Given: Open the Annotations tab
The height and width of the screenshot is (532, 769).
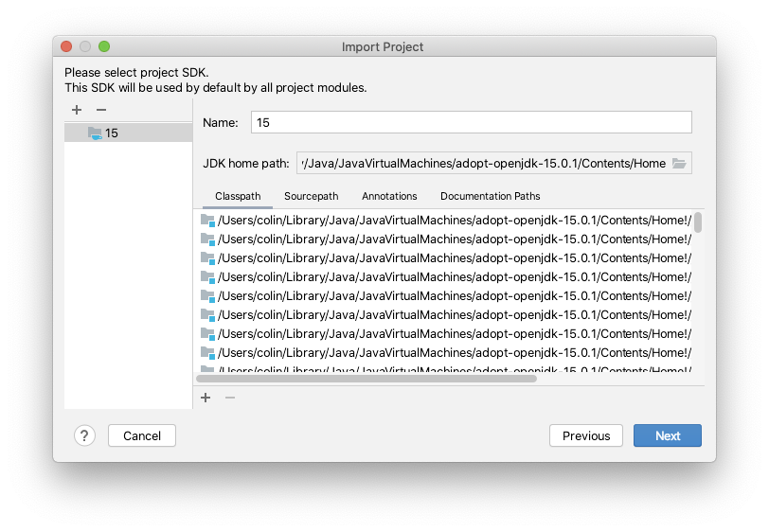Looking at the screenshot, I should coord(389,196).
